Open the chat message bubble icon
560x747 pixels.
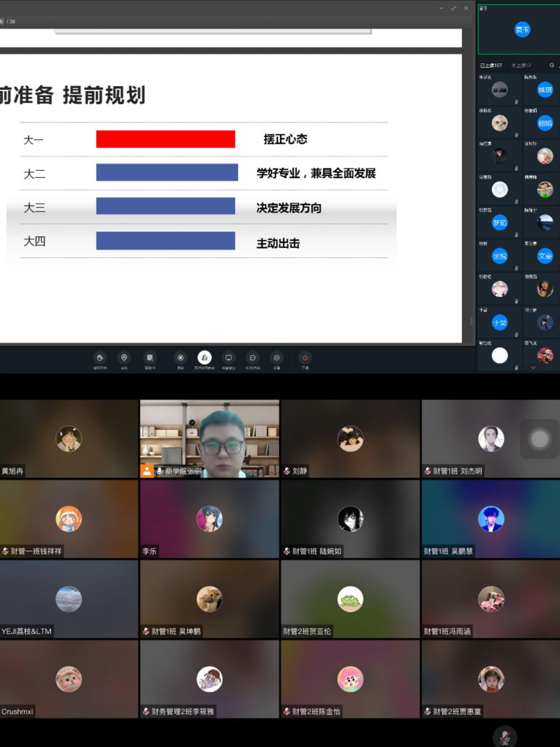[253, 358]
